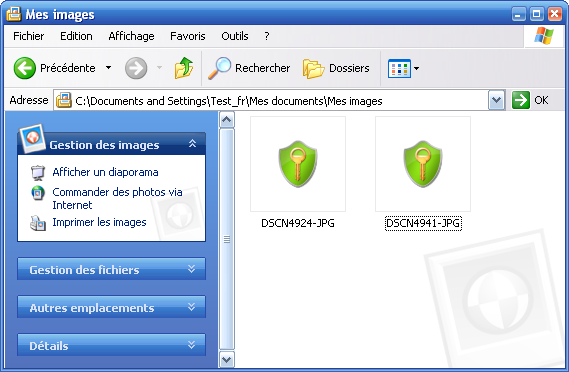Minimize the Mes images window
Image resolution: width=569 pixels, height=372 pixels.
[x=519, y=15]
